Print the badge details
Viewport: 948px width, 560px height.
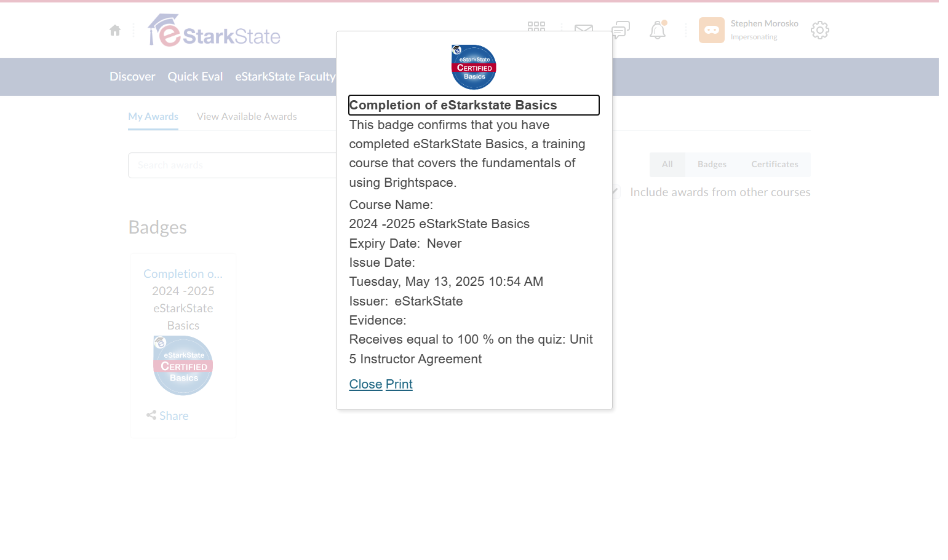point(399,384)
